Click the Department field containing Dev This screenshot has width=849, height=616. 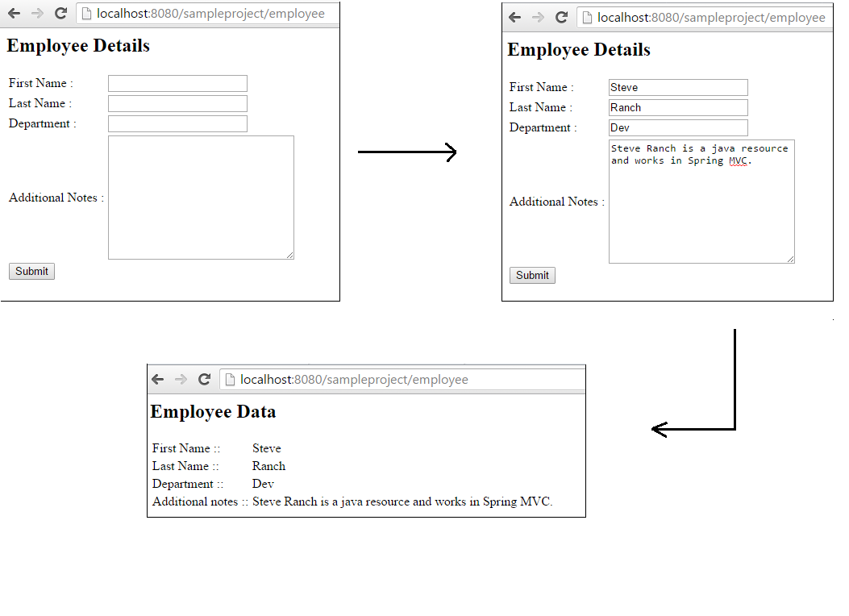pos(677,127)
